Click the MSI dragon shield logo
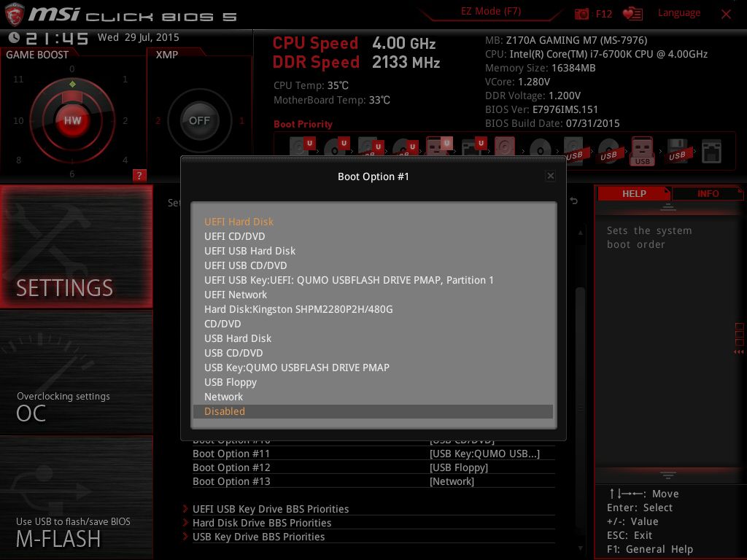 (14, 14)
